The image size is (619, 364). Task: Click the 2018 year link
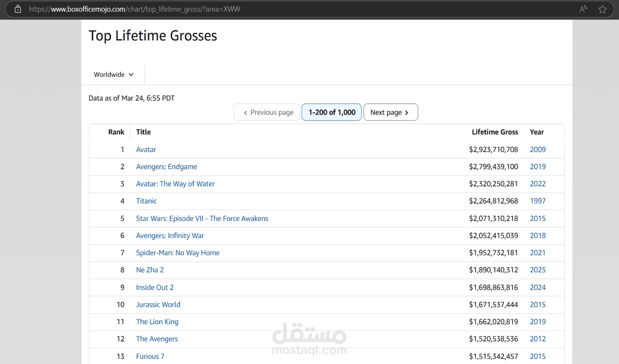[538, 236]
